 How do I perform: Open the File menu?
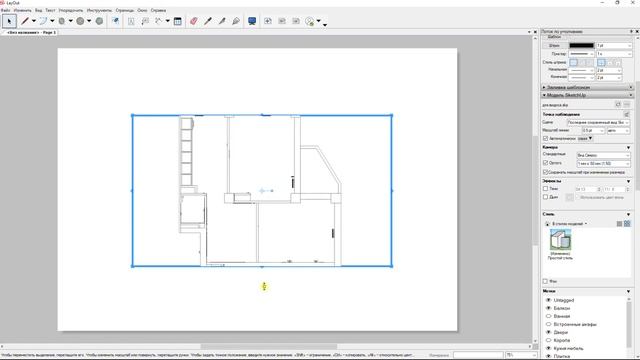[x=5, y=10]
